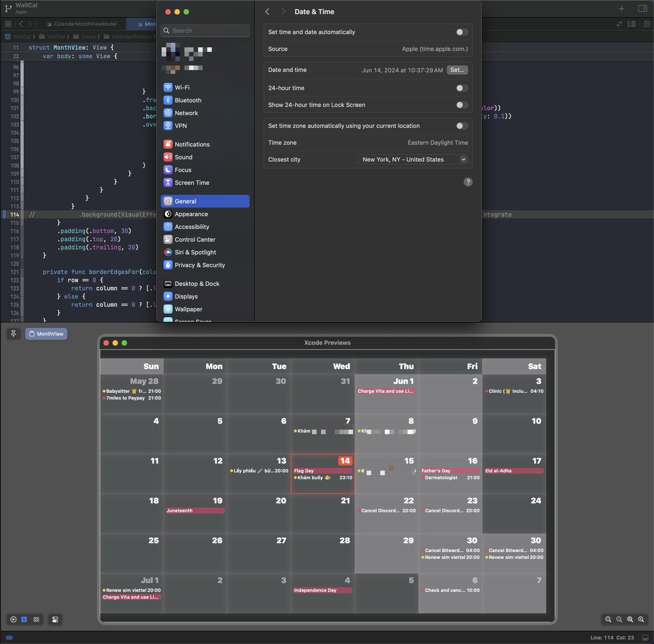This screenshot has width=654, height=644.
Task: Open Xcode editor options lines icon
Action: point(631,24)
